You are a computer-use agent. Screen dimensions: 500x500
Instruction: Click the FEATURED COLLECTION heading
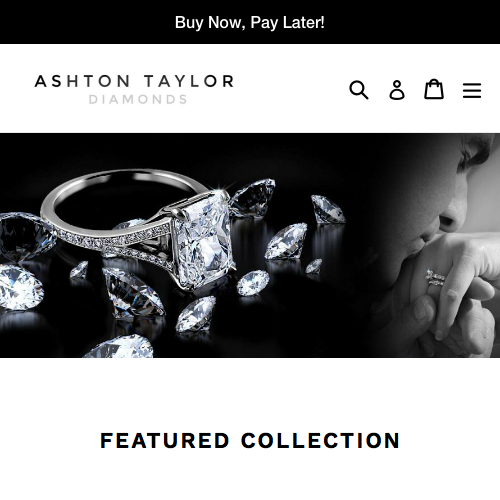click(x=250, y=440)
